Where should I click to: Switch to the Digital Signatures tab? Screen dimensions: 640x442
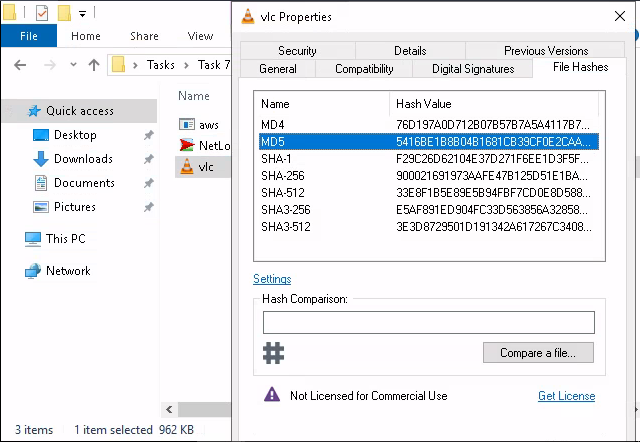pyautogui.click(x=473, y=69)
